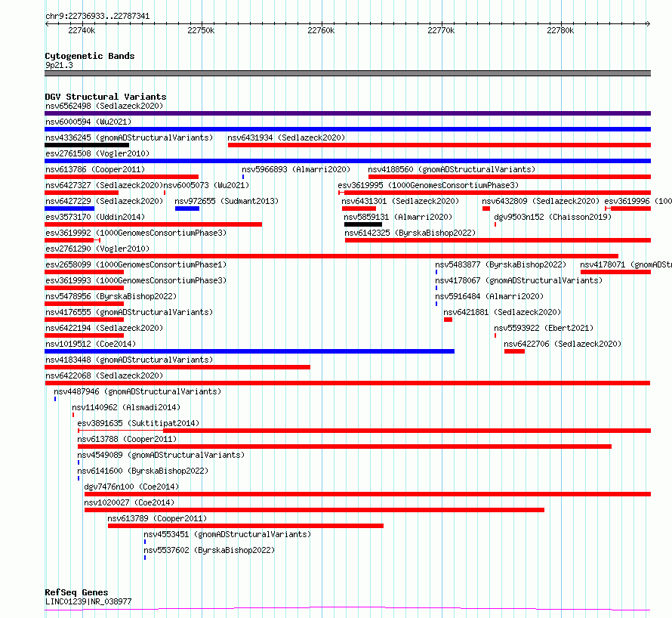Click the nsv6431934 (Sedlazeck2020) label

286,138
